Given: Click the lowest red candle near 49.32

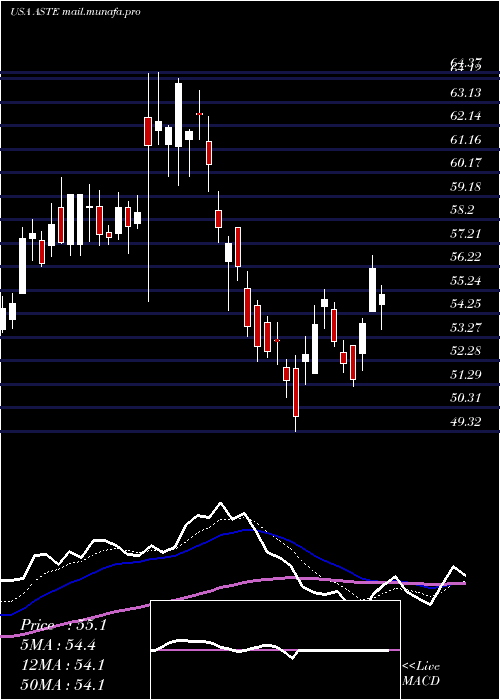Looking at the screenshot, I should (x=296, y=392).
